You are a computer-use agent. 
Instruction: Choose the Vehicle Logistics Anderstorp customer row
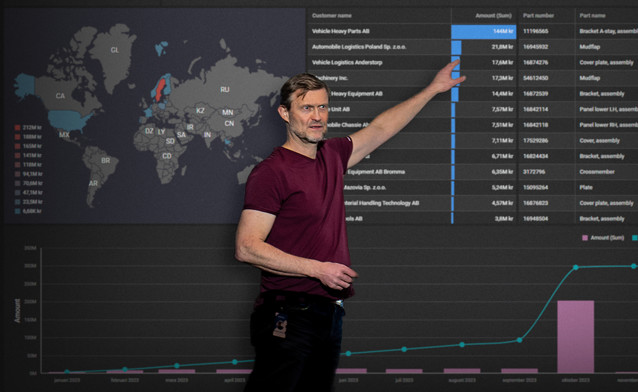(472, 63)
